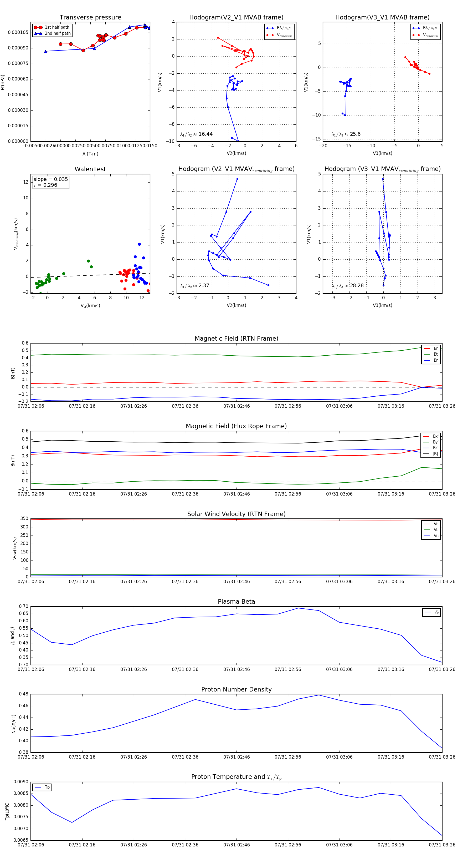
Task: Click the "slope = 0.035" annotation
Action: pos(50,179)
